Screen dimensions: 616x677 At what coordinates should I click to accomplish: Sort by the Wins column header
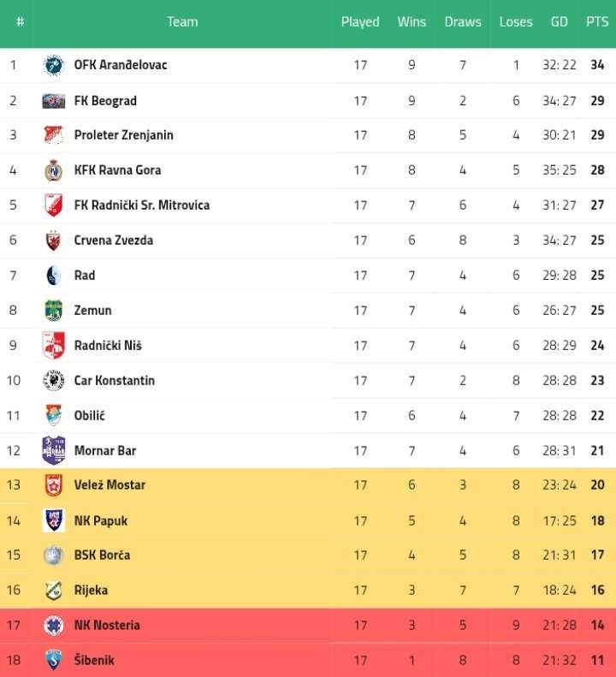[x=412, y=22]
